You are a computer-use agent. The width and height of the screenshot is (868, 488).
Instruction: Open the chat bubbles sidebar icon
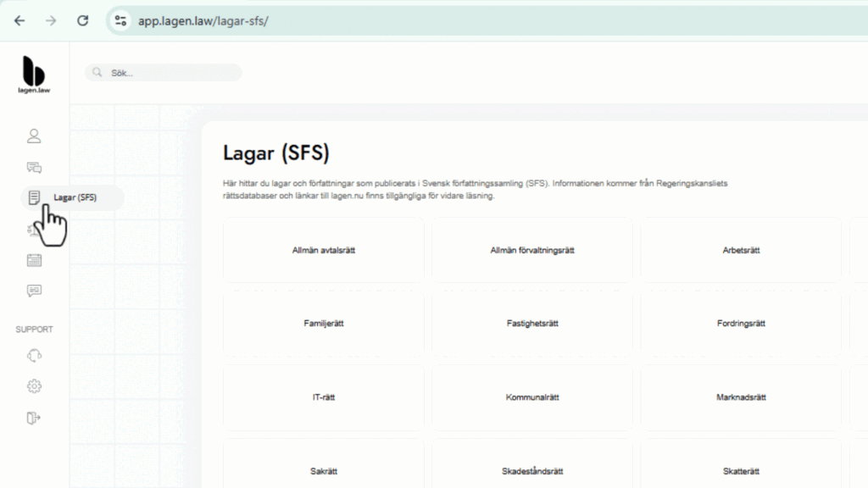point(34,167)
